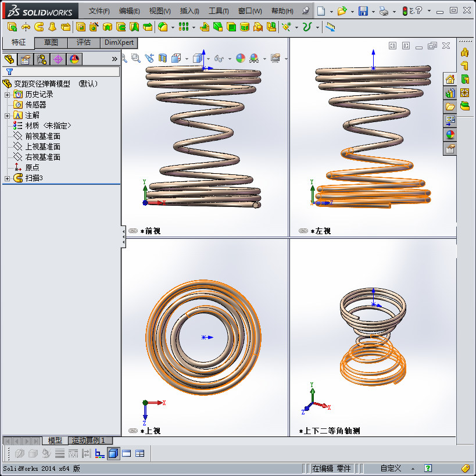The width and height of the screenshot is (476, 476).
Task: Select the Intersect tool
Action: [x=258, y=27]
